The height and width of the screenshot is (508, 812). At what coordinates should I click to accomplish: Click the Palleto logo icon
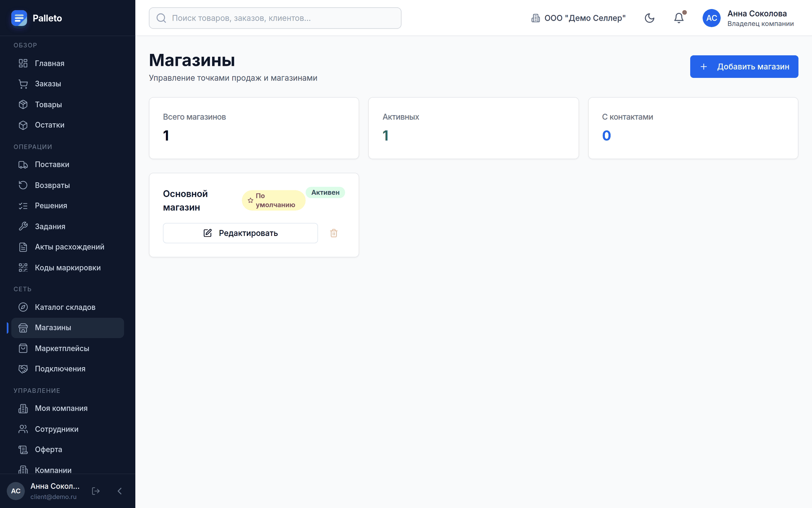pyautogui.click(x=19, y=18)
